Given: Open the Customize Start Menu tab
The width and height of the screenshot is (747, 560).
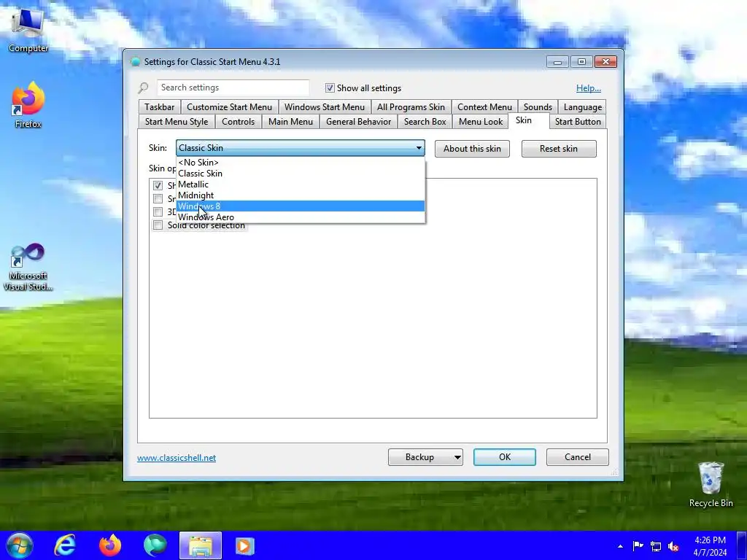Looking at the screenshot, I should [x=229, y=107].
